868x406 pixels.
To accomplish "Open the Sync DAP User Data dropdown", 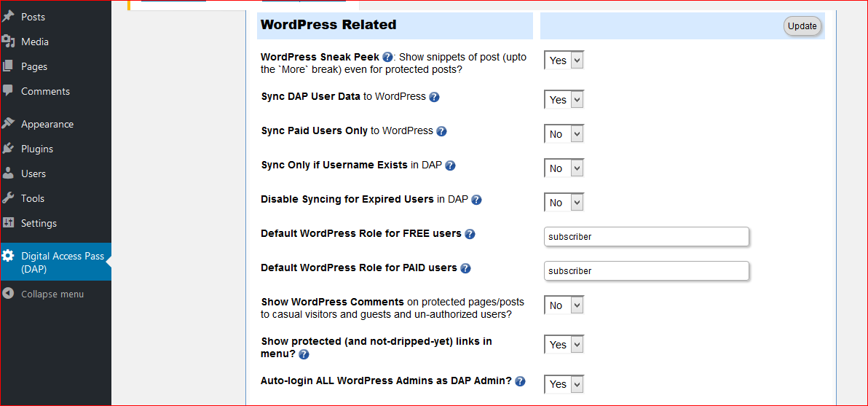I will tap(564, 100).
